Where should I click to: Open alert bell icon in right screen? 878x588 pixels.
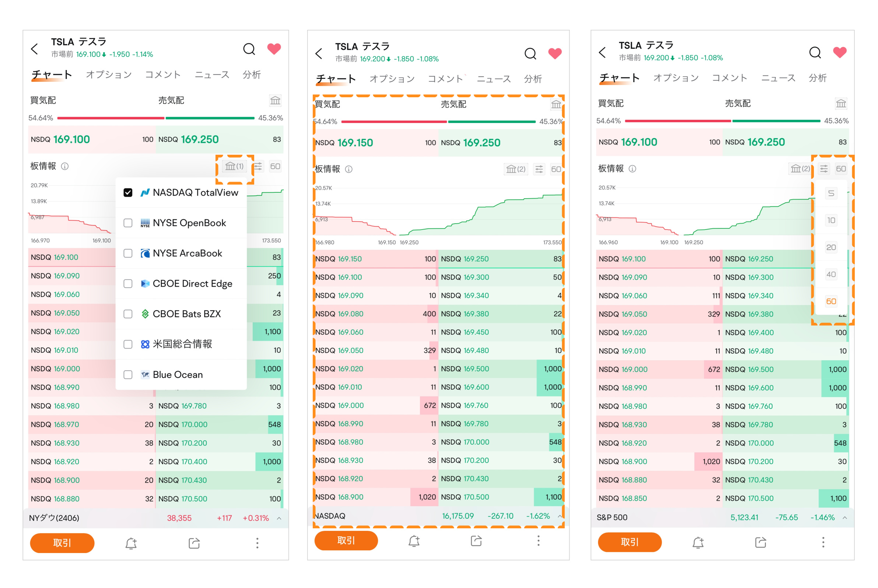698,543
